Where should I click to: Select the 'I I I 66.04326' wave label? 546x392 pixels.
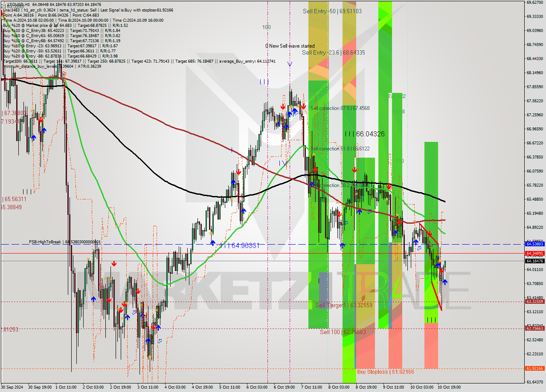pyautogui.click(x=365, y=134)
